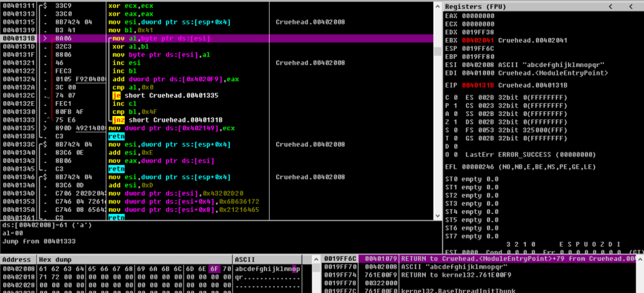Viewport: 644px width, 293px height.
Task: Click the carry flag C value
Action: 456,98
